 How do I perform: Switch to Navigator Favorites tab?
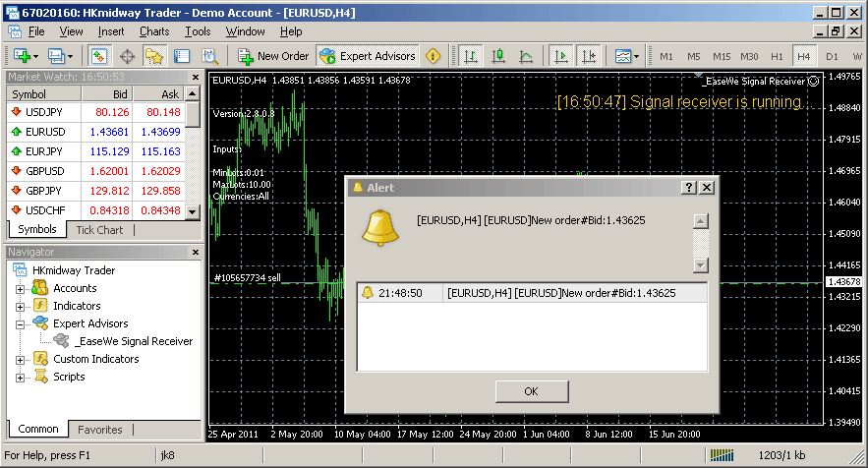[x=99, y=430]
